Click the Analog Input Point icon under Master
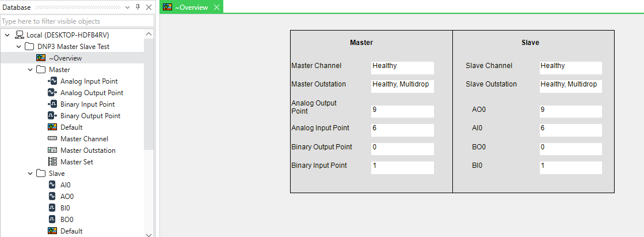644x237 pixels. pyautogui.click(x=52, y=81)
